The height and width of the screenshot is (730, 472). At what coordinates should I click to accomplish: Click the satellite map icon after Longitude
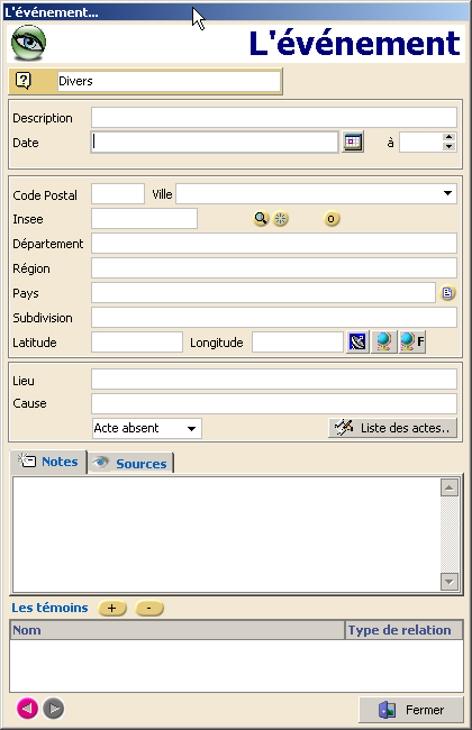pyautogui.click(x=357, y=342)
